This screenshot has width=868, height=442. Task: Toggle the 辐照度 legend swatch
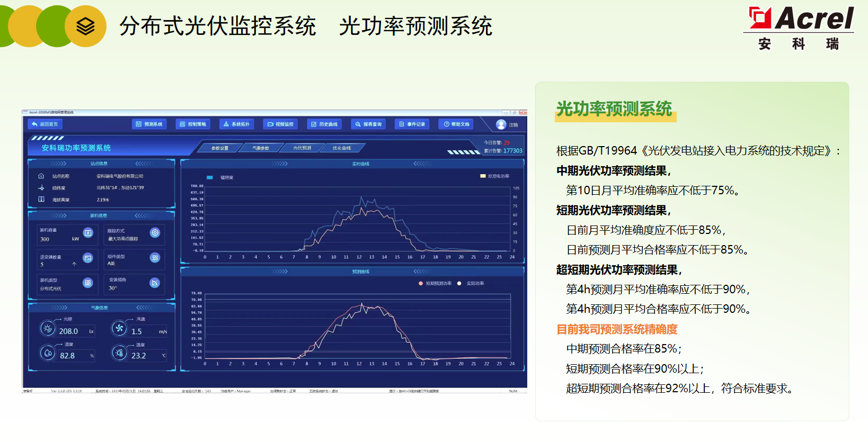click(x=210, y=178)
